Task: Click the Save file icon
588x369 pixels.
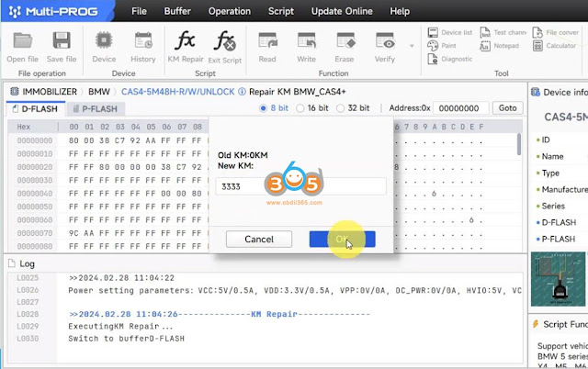Action: coord(62,40)
